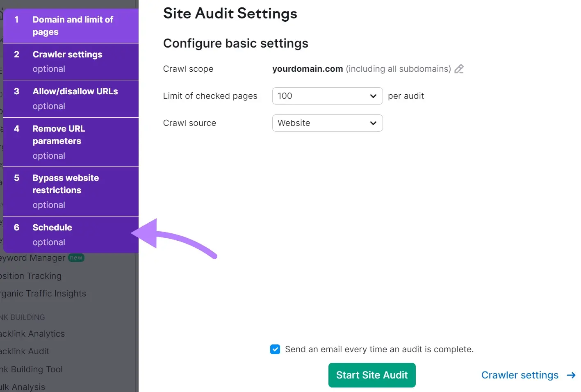The height and width of the screenshot is (392, 581).
Task: Click the green 'new' badge next to Keyword Manager
Action: pyautogui.click(x=76, y=258)
